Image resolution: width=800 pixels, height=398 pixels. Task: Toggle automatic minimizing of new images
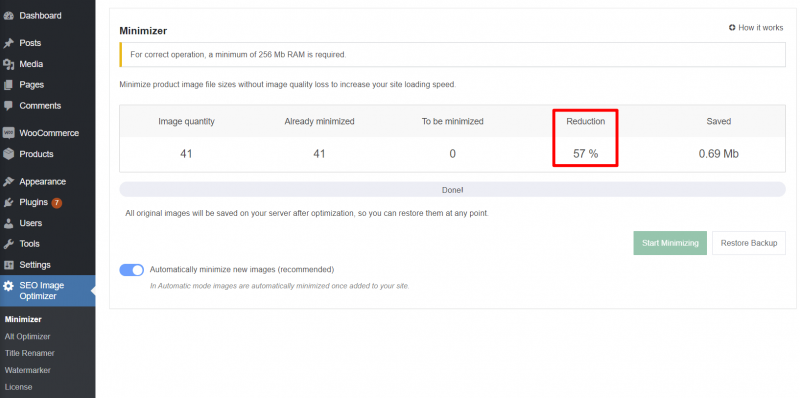click(132, 270)
